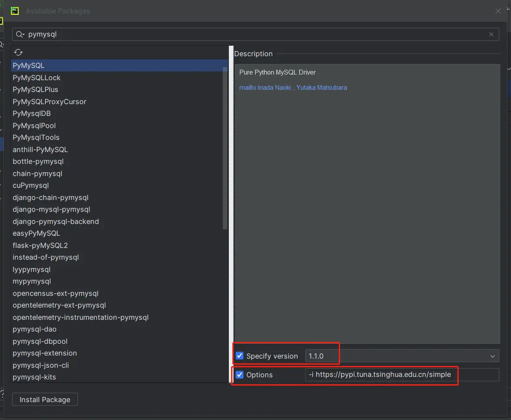Choose bottle-pymysql from the list
The image size is (511, 420).
119,162
